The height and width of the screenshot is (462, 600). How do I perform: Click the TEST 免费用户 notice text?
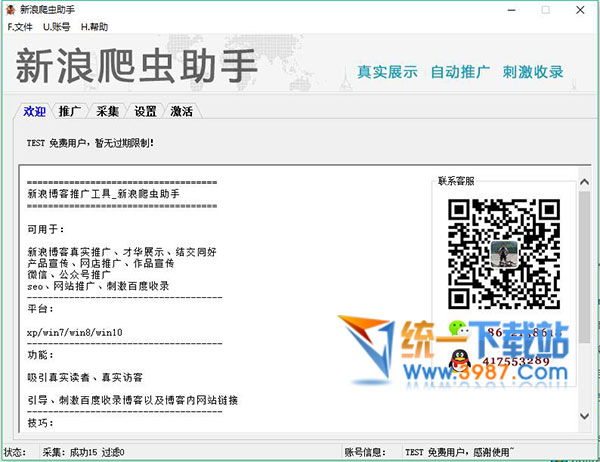(90, 143)
